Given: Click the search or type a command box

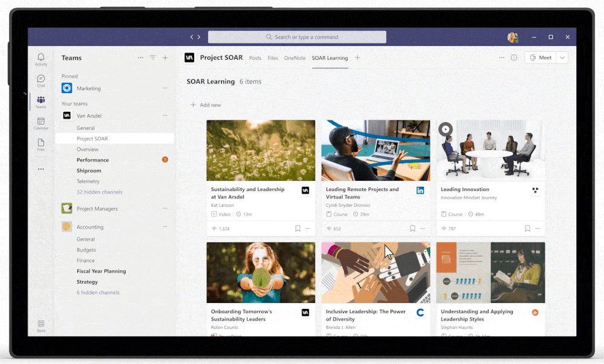Looking at the screenshot, I should coord(297,37).
